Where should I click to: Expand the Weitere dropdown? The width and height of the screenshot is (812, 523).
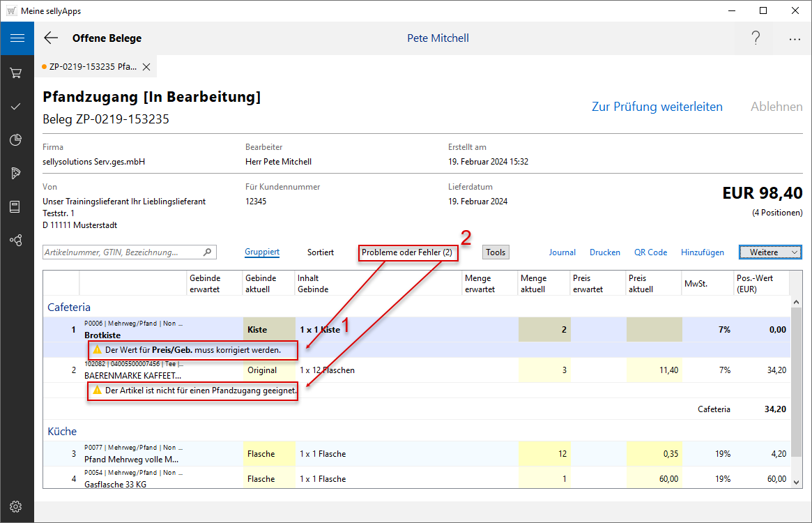tap(770, 252)
